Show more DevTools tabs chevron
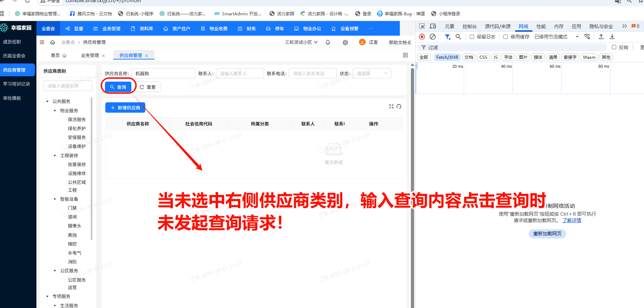Screen dimensions: 644x308 pyautogui.click(x=624, y=26)
